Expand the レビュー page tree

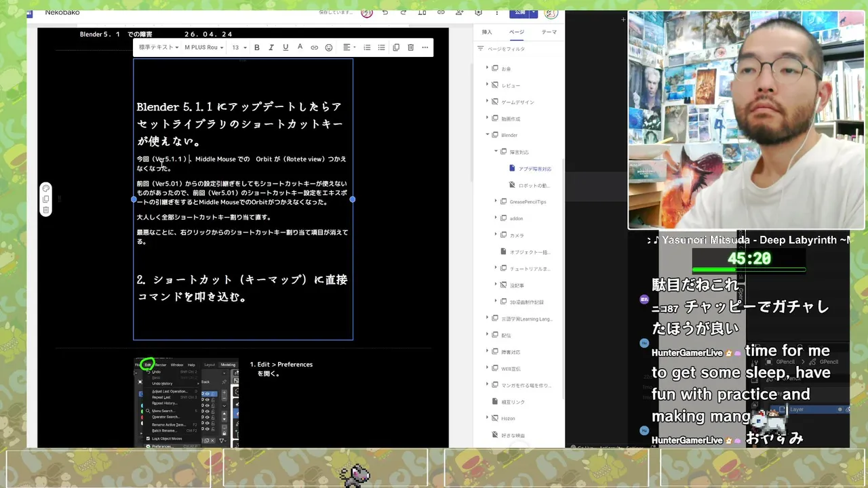pos(487,85)
